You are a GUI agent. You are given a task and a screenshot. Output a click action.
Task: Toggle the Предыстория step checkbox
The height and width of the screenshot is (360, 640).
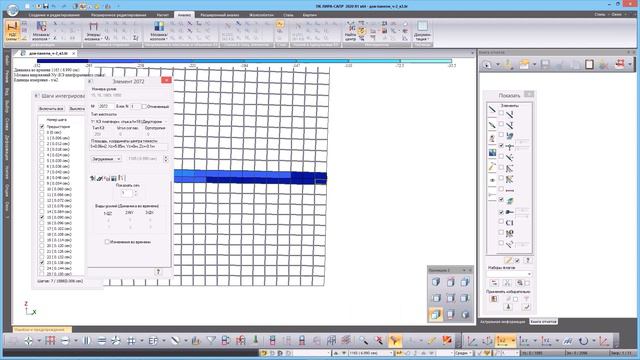click(42, 127)
